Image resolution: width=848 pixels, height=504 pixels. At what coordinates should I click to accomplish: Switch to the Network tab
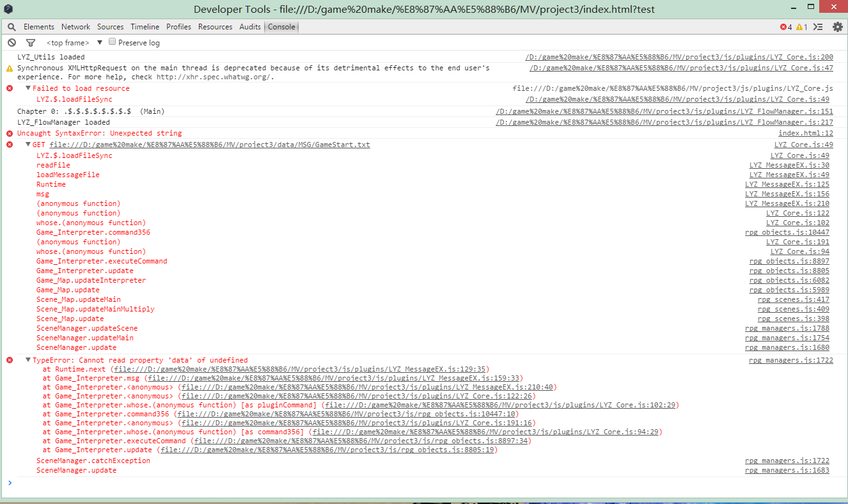tap(75, 27)
